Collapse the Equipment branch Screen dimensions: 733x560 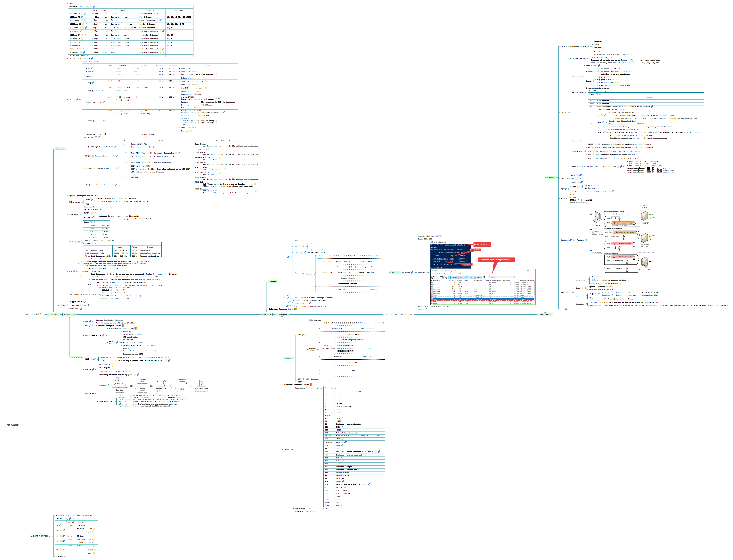67,305
